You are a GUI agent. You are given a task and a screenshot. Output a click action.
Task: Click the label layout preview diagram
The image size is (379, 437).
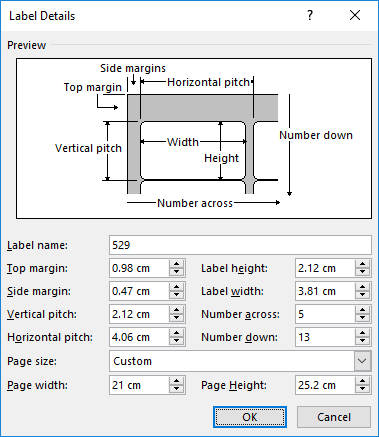click(x=194, y=139)
